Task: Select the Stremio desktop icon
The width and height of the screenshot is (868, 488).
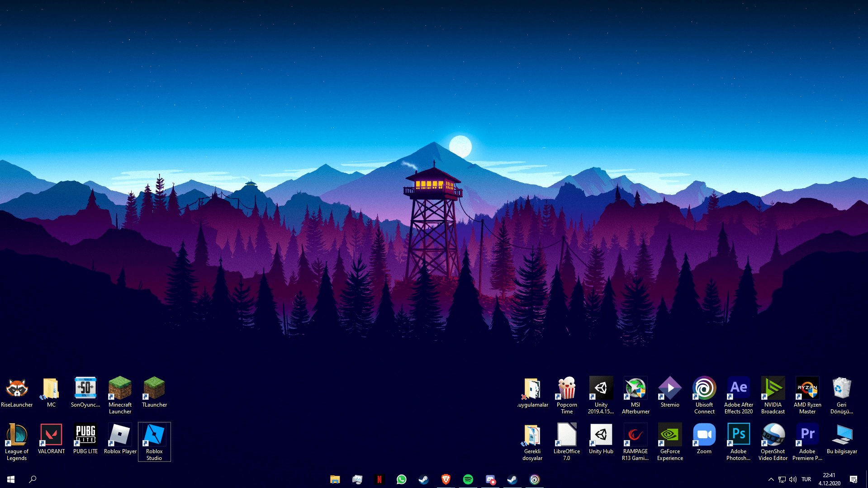Action: point(670,392)
